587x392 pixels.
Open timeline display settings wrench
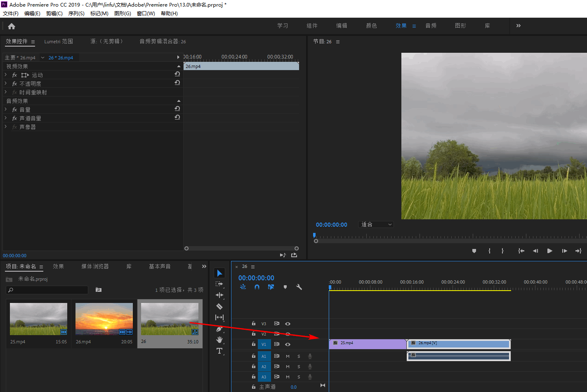click(x=299, y=287)
